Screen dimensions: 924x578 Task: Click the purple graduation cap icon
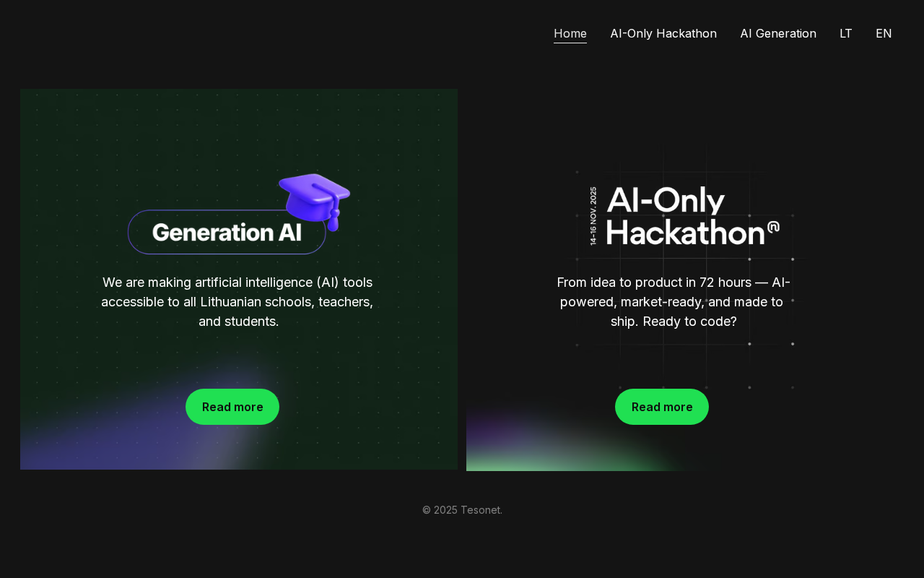tap(314, 202)
